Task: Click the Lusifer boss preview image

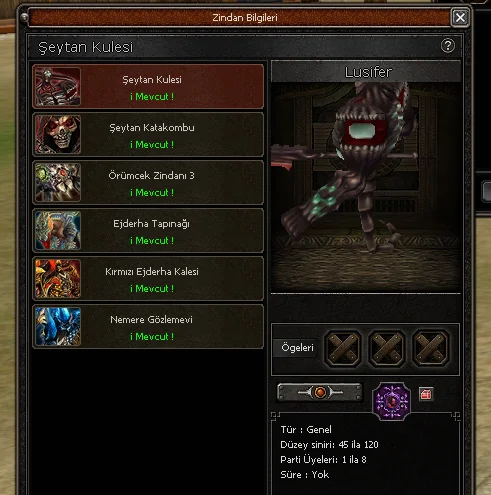Action: coord(366,188)
